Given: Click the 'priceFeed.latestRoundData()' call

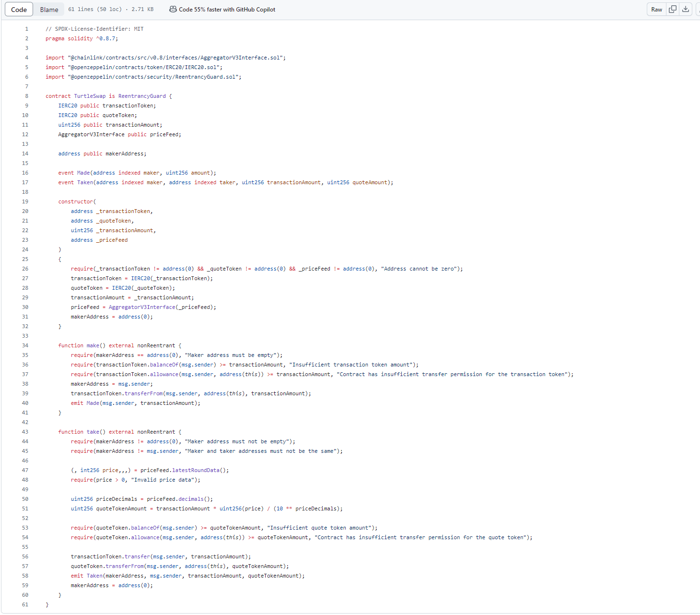Looking at the screenshot, I should click(x=185, y=470).
